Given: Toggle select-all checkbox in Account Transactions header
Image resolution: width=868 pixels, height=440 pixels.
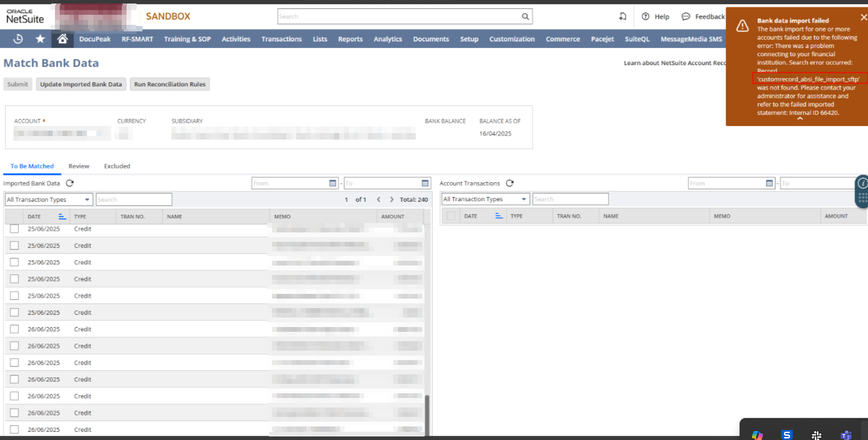Looking at the screenshot, I should pos(451,216).
